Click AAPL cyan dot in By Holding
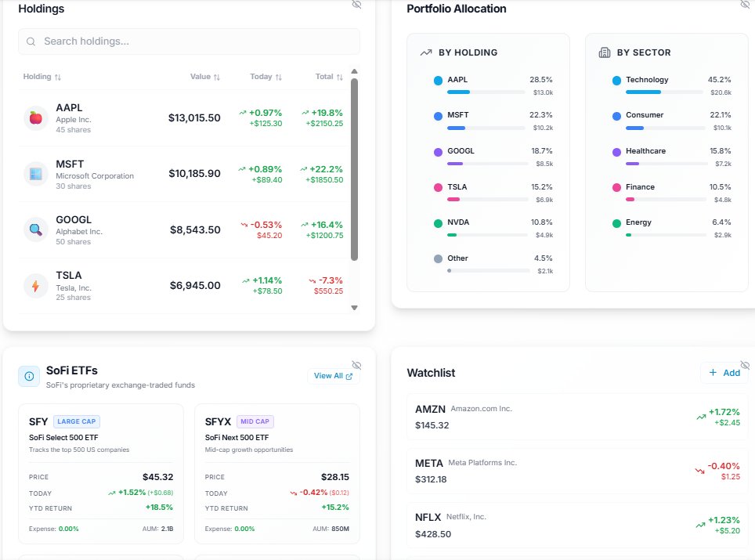Screen dimensions: 755x560 point(438,81)
